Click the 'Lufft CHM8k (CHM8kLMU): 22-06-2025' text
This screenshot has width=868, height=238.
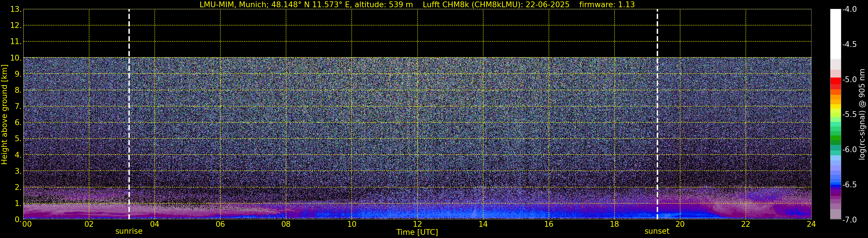496,5
